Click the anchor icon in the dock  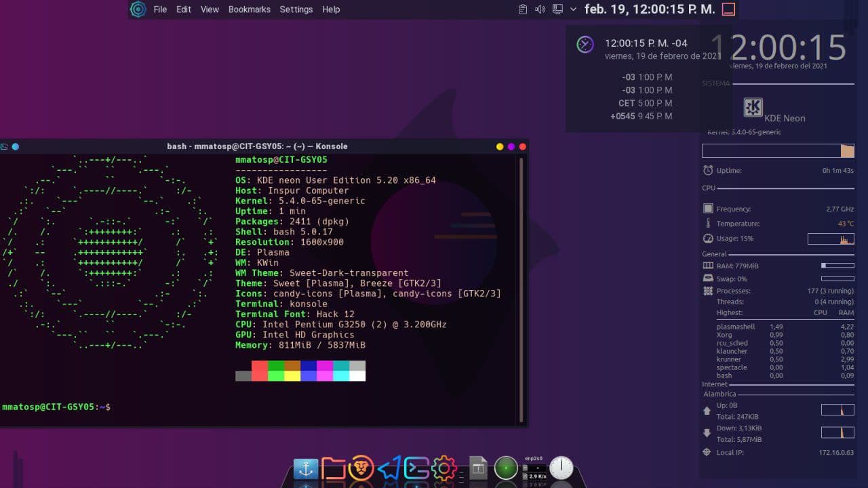pos(305,468)
